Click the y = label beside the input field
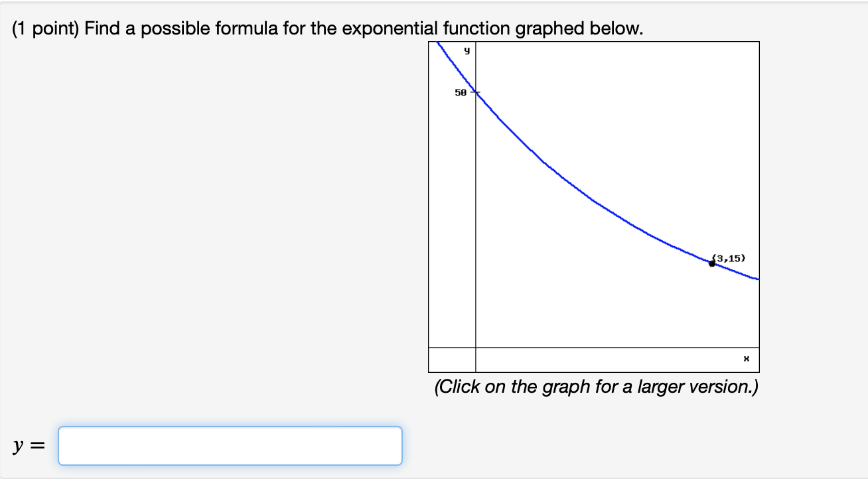The width and height of the screenshot is (868, 481). pos(30,445)
